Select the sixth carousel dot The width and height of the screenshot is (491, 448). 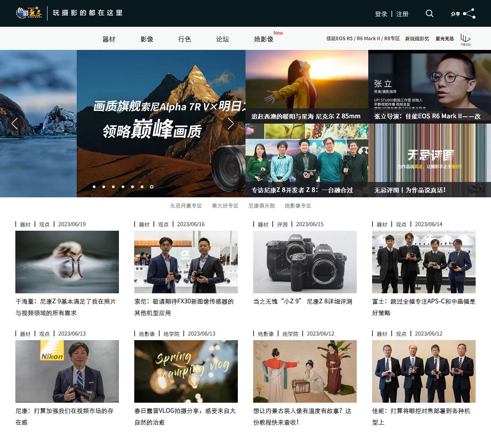coord(142,187)
